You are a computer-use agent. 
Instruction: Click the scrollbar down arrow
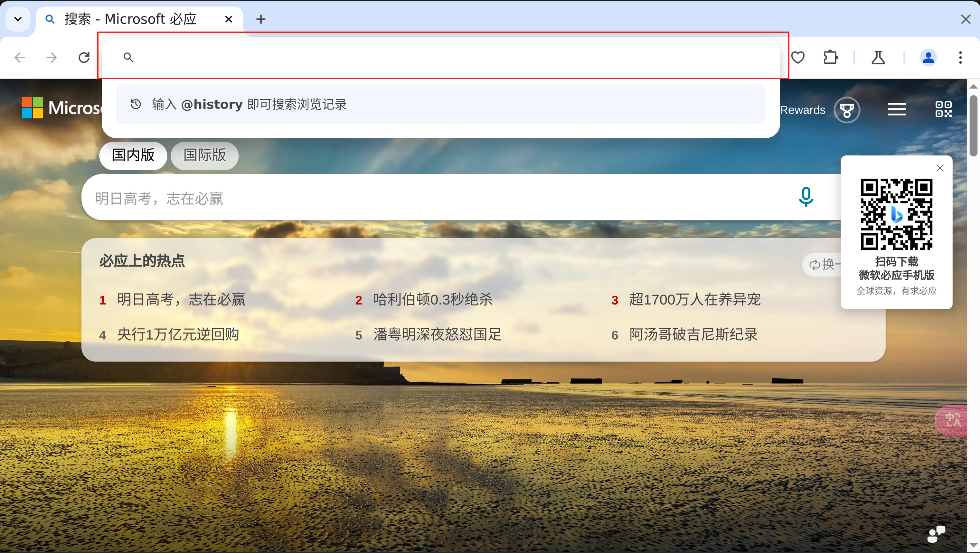pos(973,545)
